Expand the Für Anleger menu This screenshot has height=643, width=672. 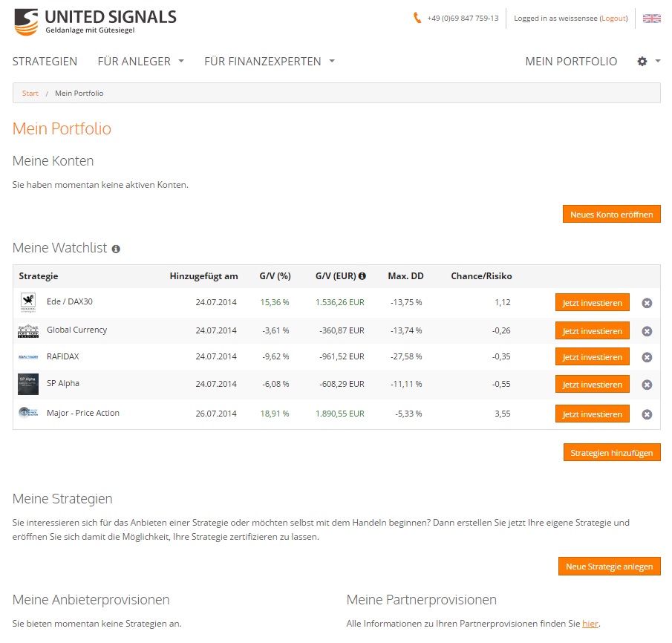(x=140, y=62)
